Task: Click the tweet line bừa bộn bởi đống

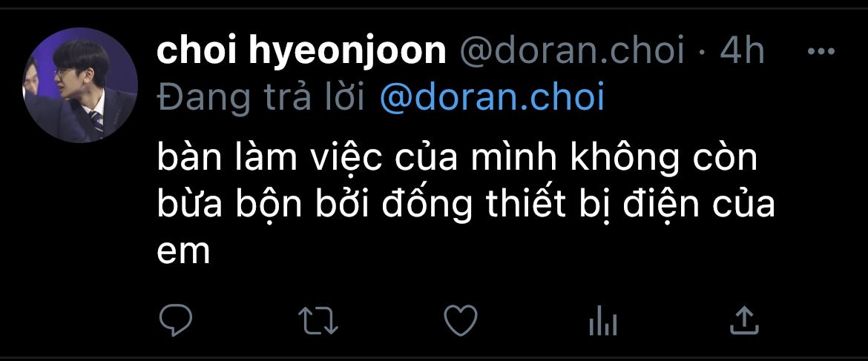Action: [x=466, y=205]
